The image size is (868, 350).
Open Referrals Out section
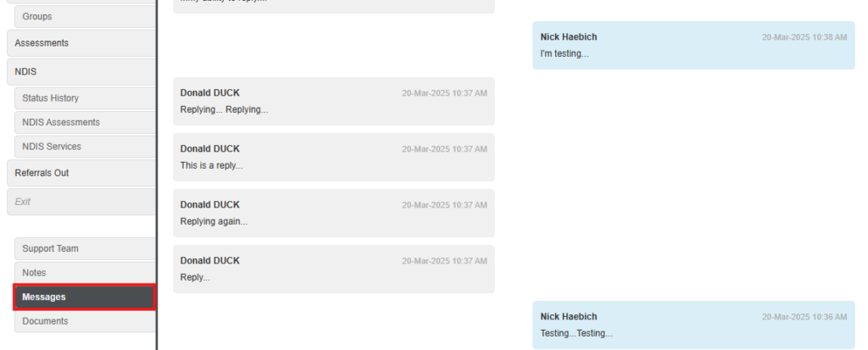point(81,173)
